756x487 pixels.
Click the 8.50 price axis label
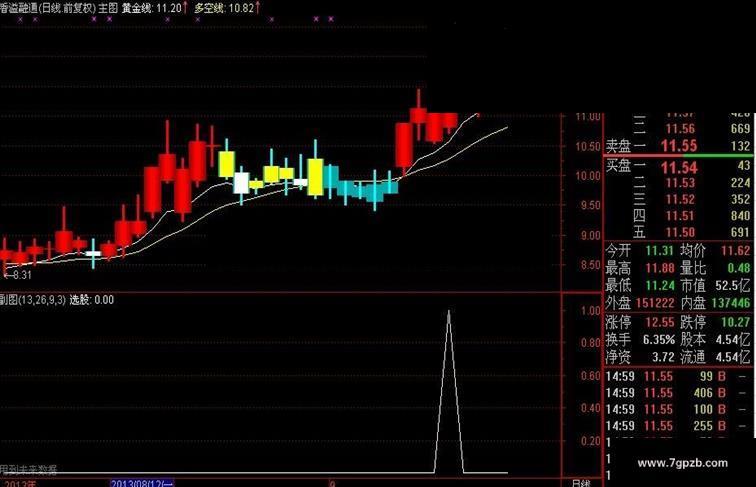pyautogui.click(x=590, y=265)
